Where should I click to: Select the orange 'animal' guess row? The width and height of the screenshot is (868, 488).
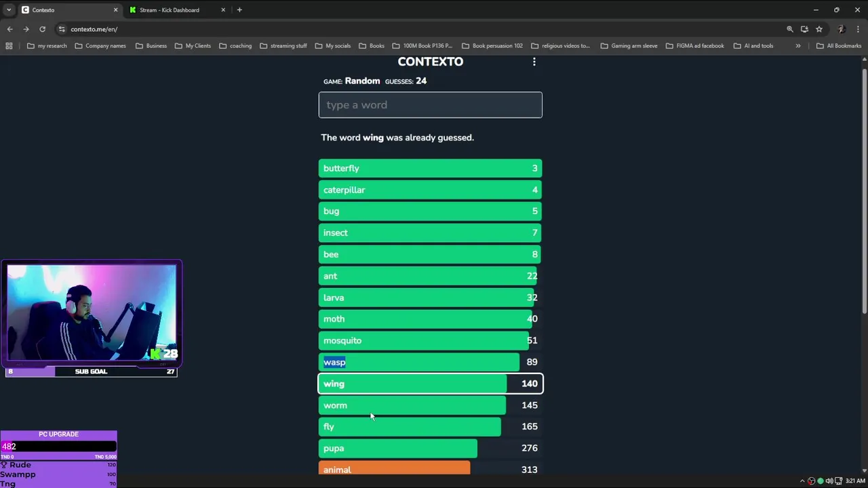431,469
